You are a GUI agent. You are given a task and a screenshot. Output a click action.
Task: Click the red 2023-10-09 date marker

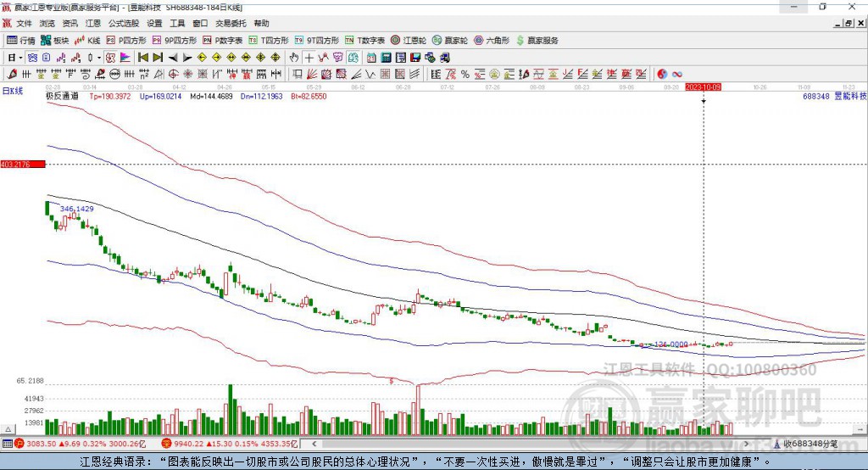coord(703,87)
